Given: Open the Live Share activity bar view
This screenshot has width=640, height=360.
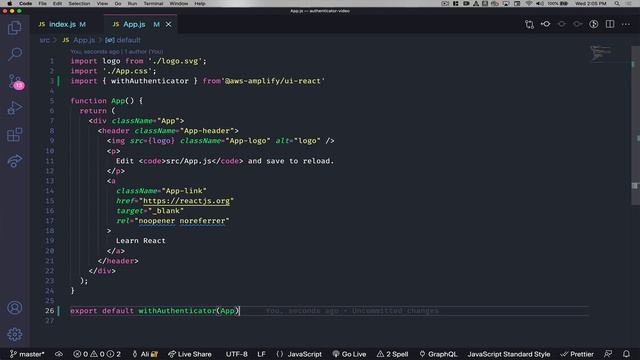Looking at the screenshot, I should click(15, 161).
